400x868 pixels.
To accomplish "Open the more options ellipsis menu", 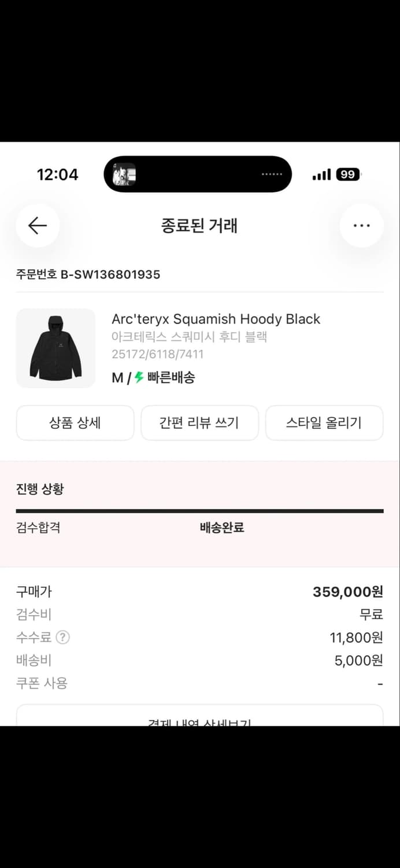I will click(x=361, y=226).
